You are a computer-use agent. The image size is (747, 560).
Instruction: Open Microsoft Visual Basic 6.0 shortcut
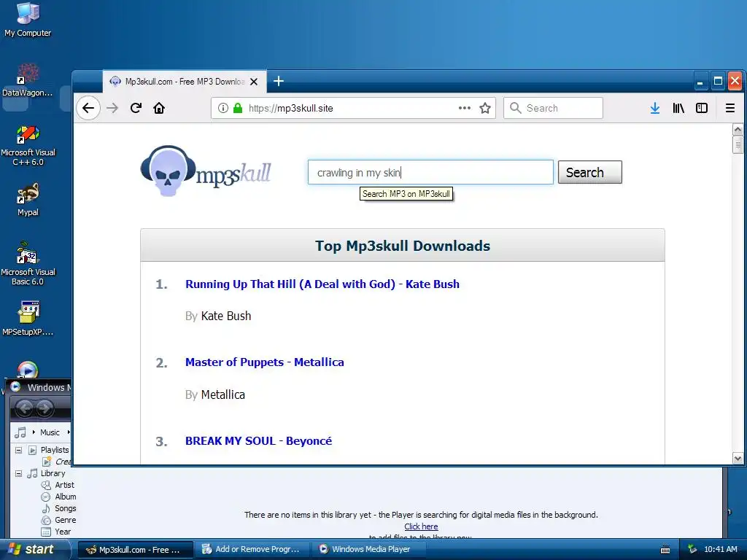pyautogui.click(x=28, y=264)
